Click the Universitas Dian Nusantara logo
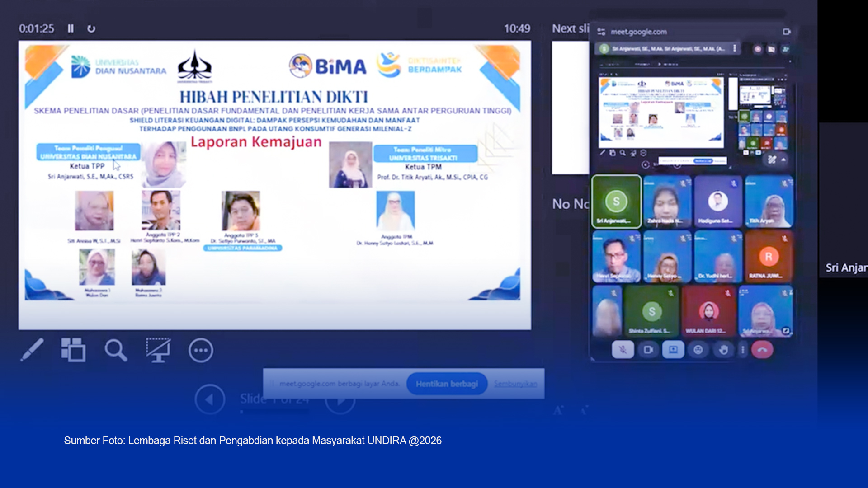This screenshot has width=868, height=488. [x=119, y=66]
